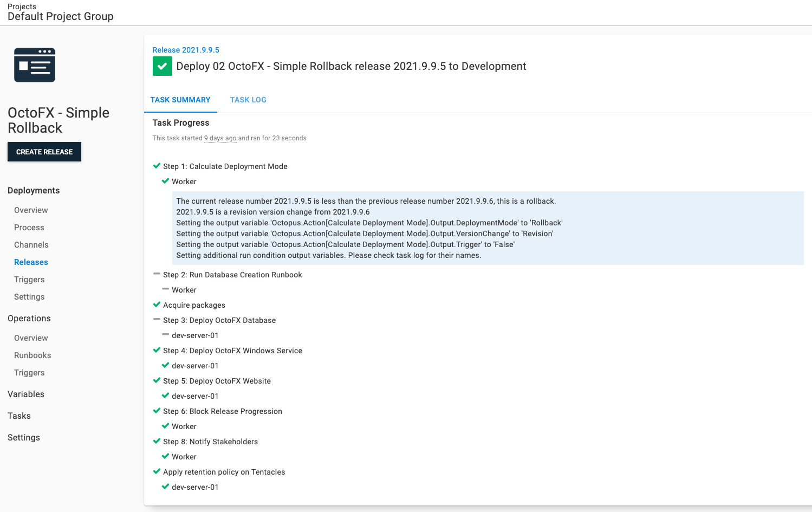Click the Step 1 green checkmark icon
812x512 pixels.
tap(157, 166)
